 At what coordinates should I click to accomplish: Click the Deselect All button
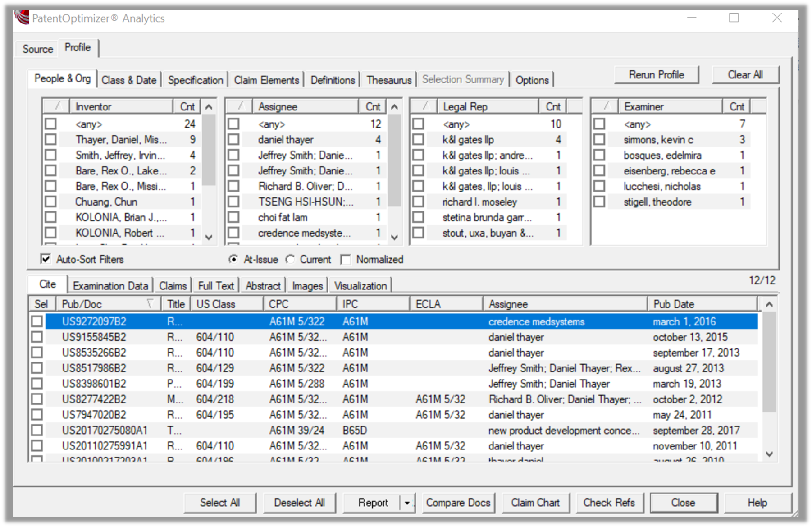[x=299, y=503]
